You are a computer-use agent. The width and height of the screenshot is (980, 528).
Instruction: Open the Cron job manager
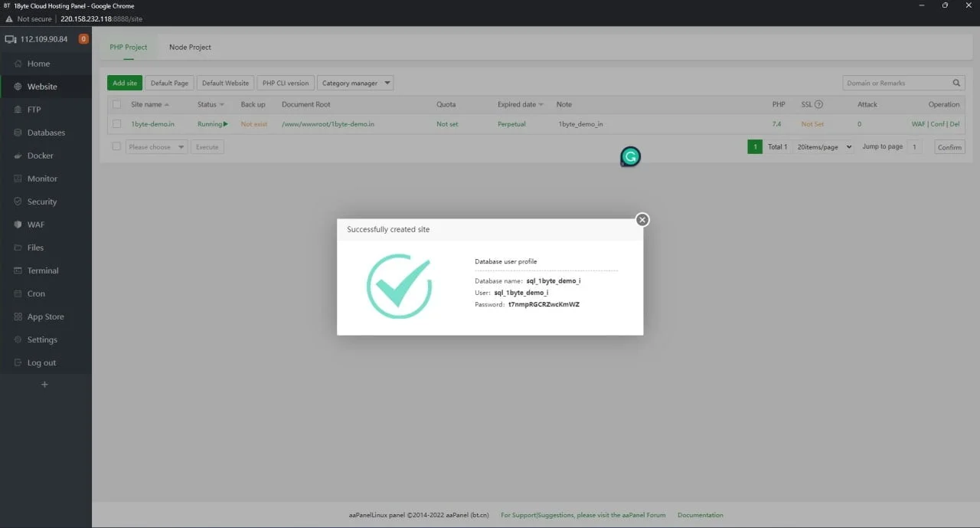[x=34, y=293]
